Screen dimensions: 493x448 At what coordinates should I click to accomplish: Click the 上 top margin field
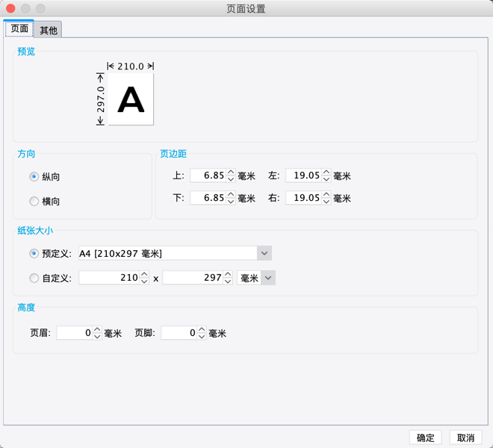click(208, 175)
